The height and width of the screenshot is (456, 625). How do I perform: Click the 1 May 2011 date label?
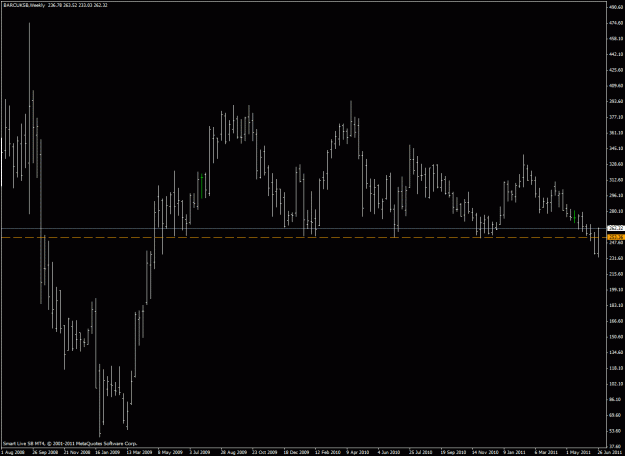coord(578,453)
